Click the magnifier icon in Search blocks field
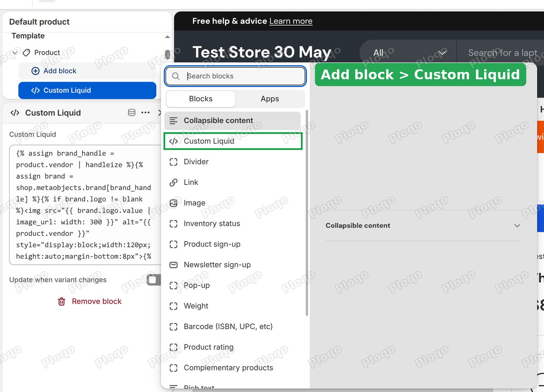The width and height of the screenshot is (544, 392). 176,76
